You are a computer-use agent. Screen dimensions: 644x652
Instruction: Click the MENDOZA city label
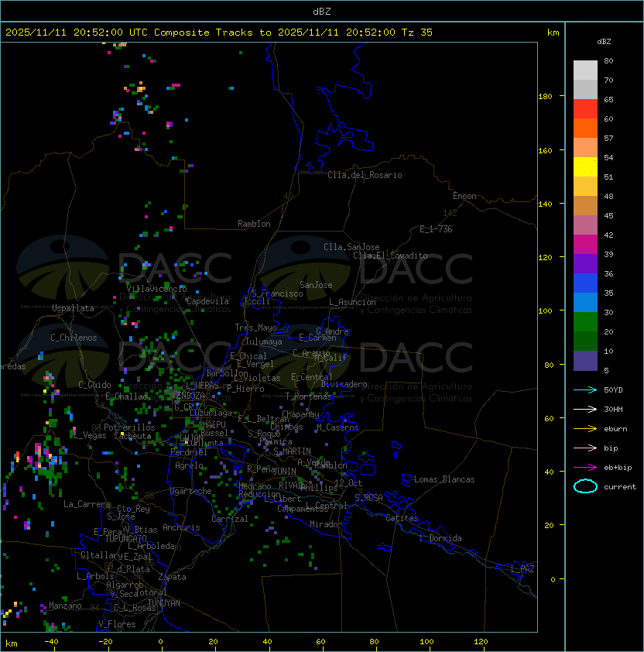pos(188,396)
